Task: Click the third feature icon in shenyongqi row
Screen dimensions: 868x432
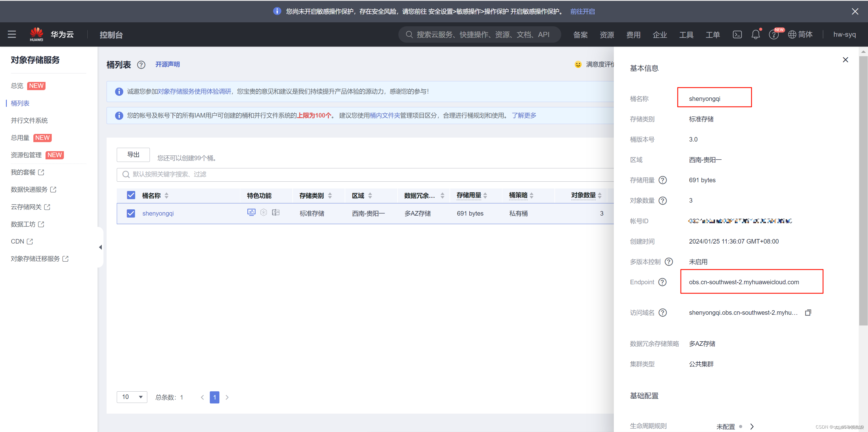Action: click(276, 212)
